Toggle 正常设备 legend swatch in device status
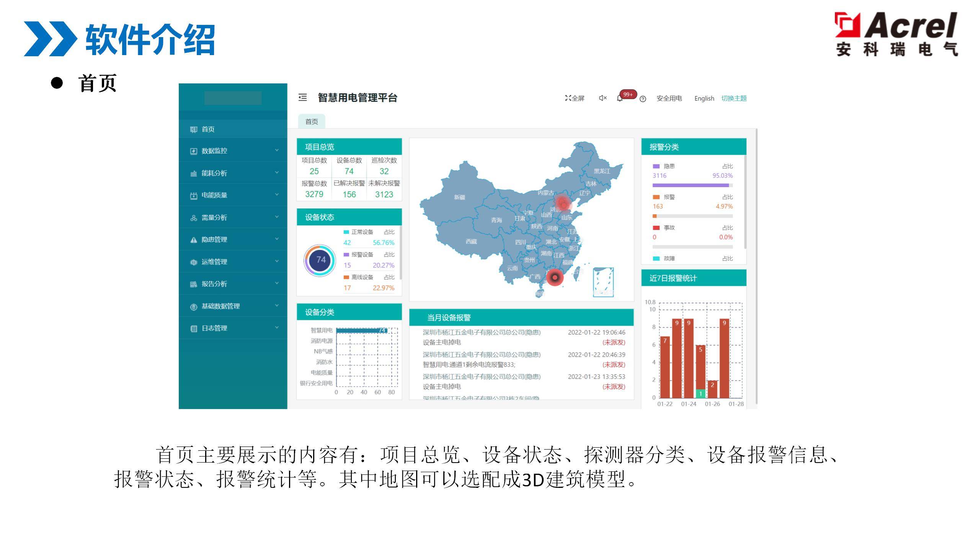The height and width of the screenshot is (551, 980). [346, 232]
